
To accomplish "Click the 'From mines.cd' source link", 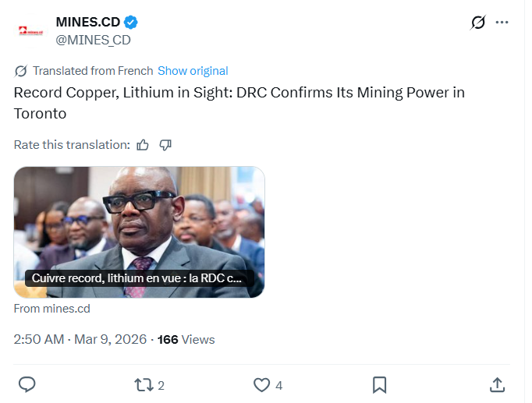I will coord(52,308).
